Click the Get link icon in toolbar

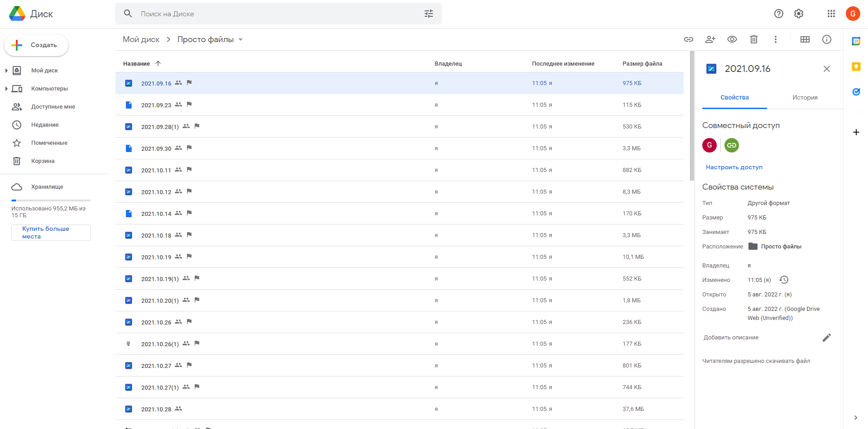click(689, 39)
